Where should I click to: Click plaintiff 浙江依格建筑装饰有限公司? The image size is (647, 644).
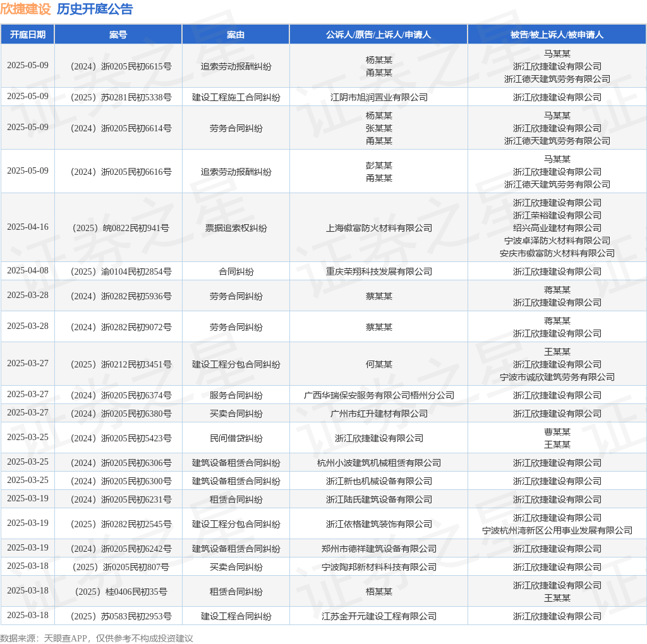point(379,524)
